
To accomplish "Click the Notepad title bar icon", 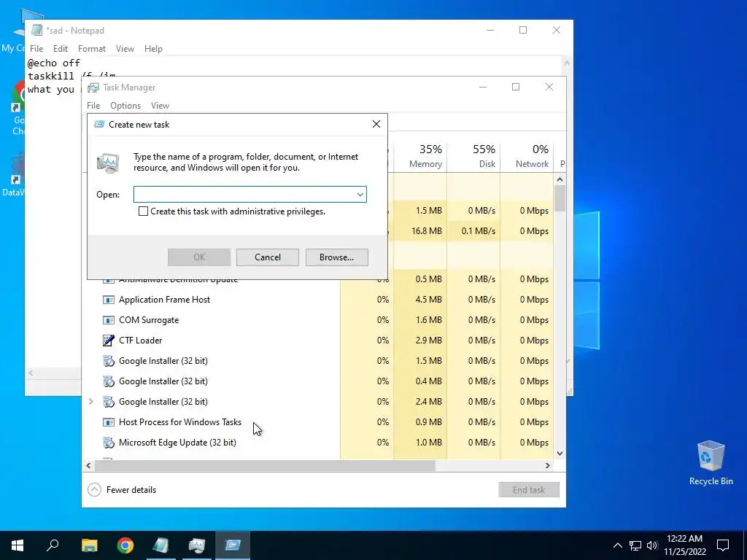I will tap(36, 30).
